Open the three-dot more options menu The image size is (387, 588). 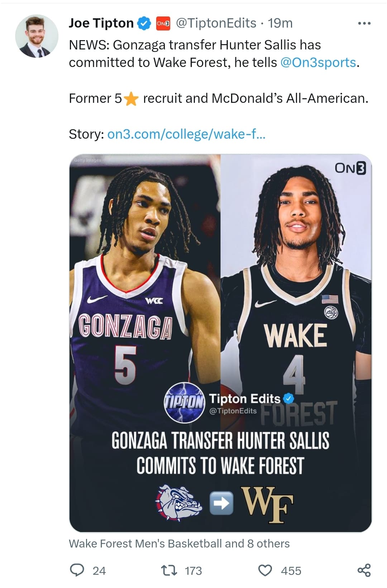click(364, 24)
